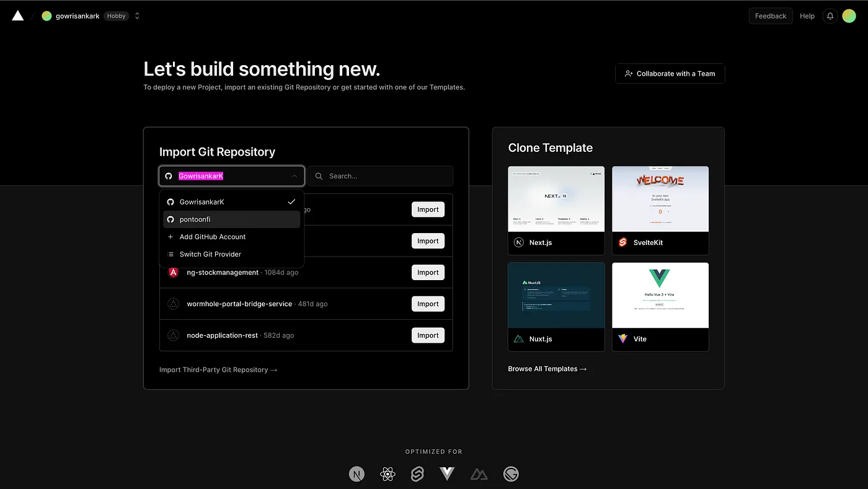
Task: Open the gowrisankark account avatar in breadcrumb
Action: point(46,16)
